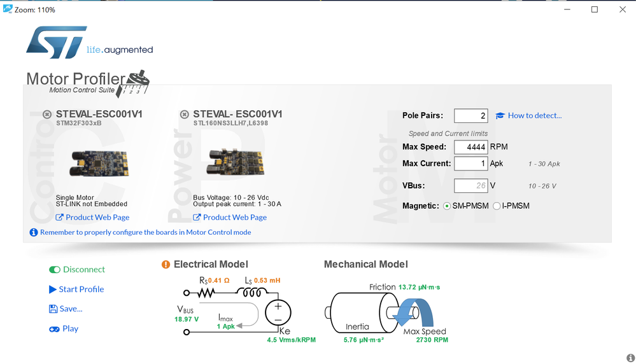636x364 pixels.
Task: Click the Max Current Apk input field
Action: point(471,164)
